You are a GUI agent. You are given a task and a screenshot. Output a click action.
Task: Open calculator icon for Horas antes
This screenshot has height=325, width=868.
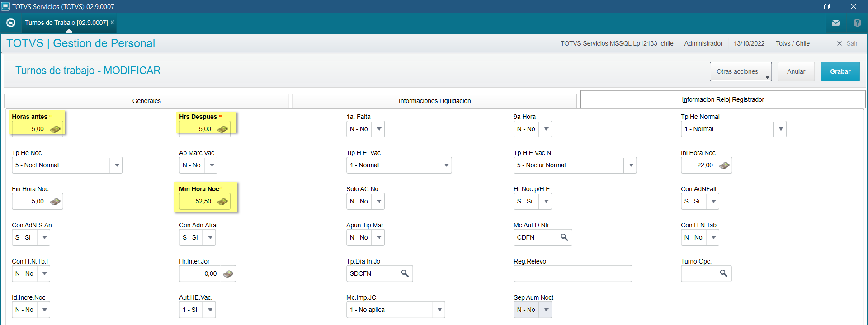click(x=55, y=129)
